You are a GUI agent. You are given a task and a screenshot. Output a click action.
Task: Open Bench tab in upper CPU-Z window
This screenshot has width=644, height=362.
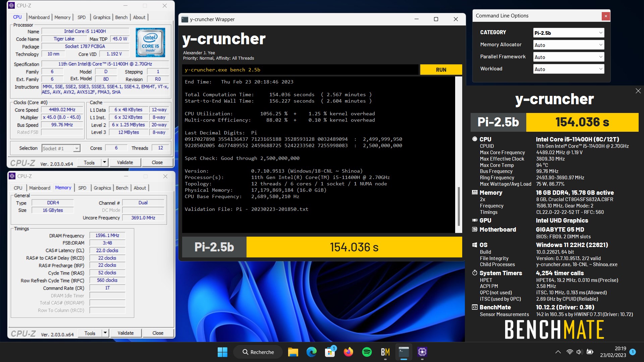tap(121, 17)
